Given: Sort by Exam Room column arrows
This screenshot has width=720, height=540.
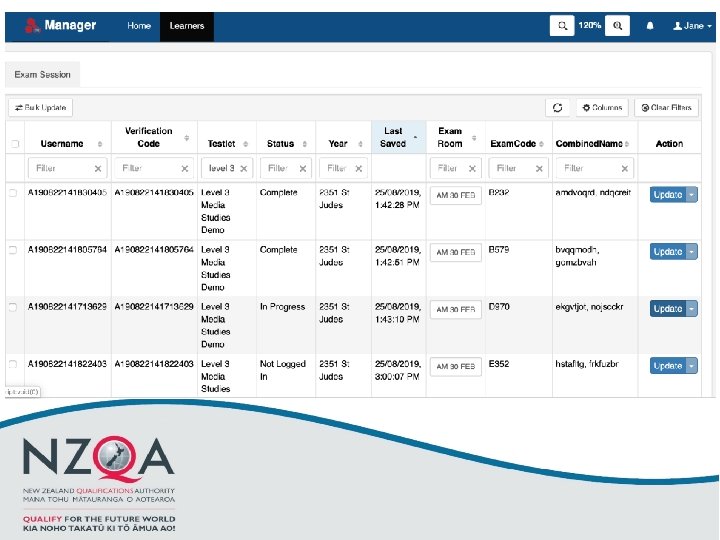Looking at the screenshot, I should click(474, 138).
